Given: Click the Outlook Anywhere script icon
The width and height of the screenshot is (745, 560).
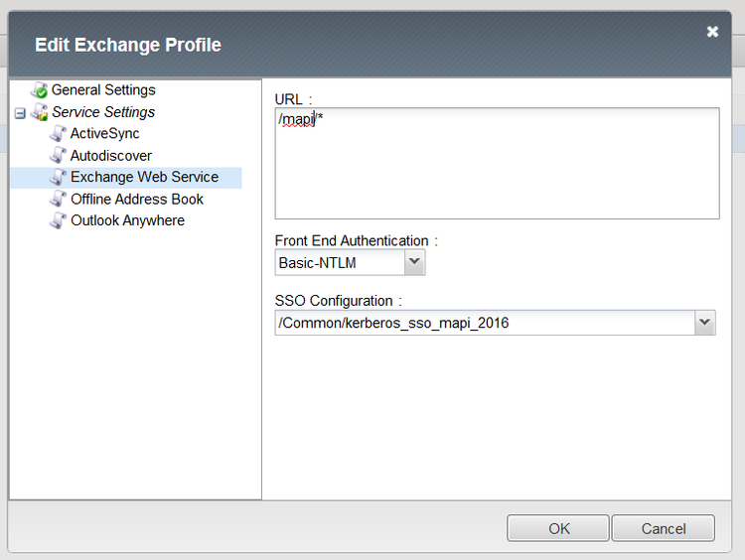Looking at the screenshot, I should [59, 221].
